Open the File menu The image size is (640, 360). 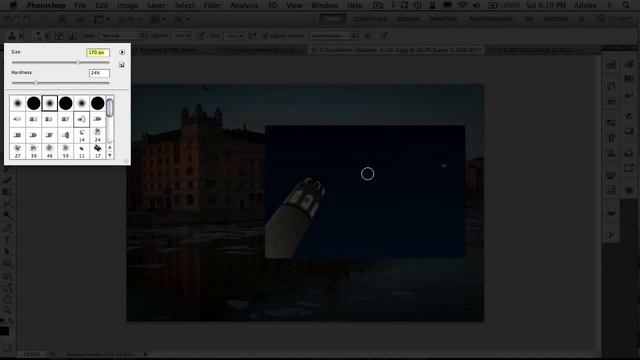pos(80,5)
